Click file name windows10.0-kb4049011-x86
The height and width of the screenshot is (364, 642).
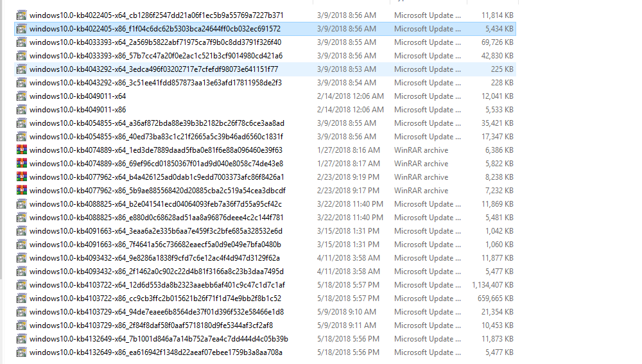[x=78, y=110]
